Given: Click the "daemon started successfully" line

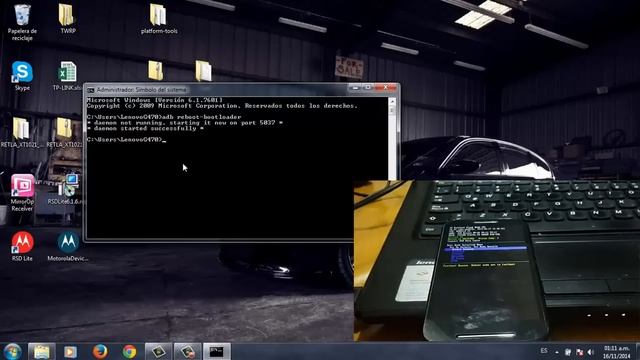Looking at the screenshot, I should [145, 129].
